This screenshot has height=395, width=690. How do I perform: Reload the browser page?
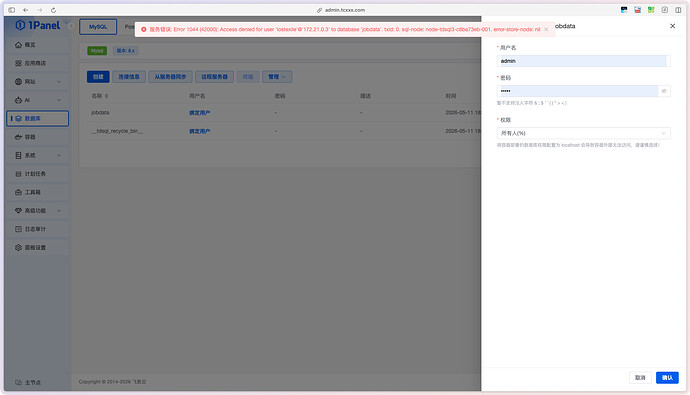[x=53, y=10]
